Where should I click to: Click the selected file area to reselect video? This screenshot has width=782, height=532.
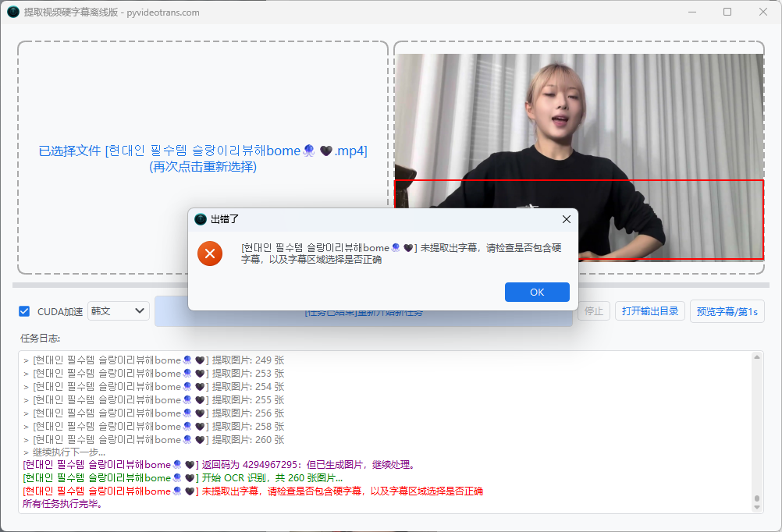pyautogui.click(x=202, y=158)
